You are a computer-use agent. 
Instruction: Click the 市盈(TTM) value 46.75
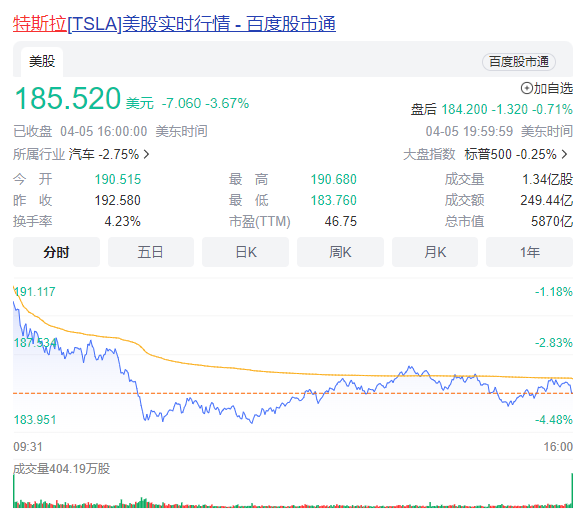[340, 221]
